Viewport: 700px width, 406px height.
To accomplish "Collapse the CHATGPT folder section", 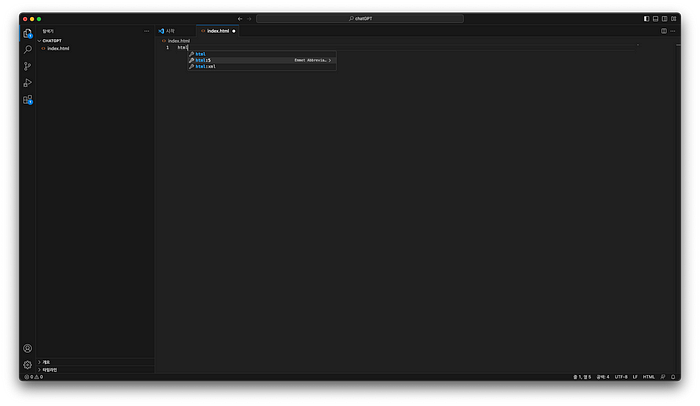I will tap(52, 41).
